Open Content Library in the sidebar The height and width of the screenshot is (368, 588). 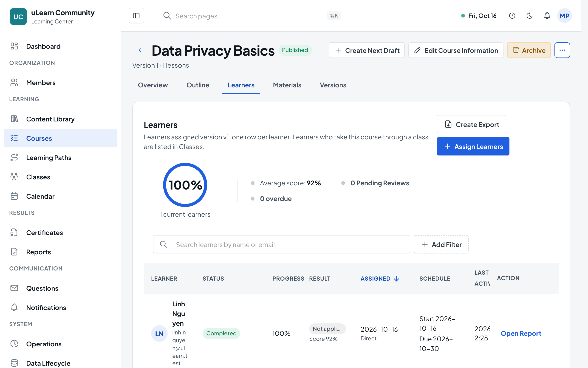[x=60, y=119]
